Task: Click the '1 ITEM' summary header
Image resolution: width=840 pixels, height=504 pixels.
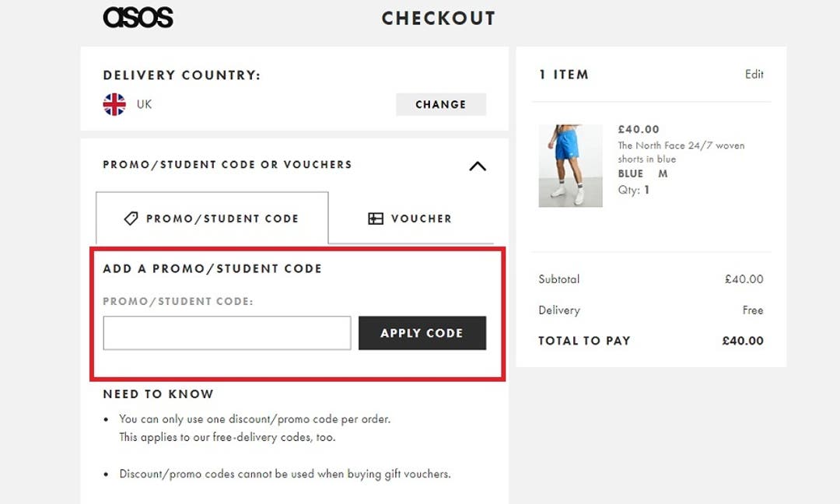Action: 562,74
